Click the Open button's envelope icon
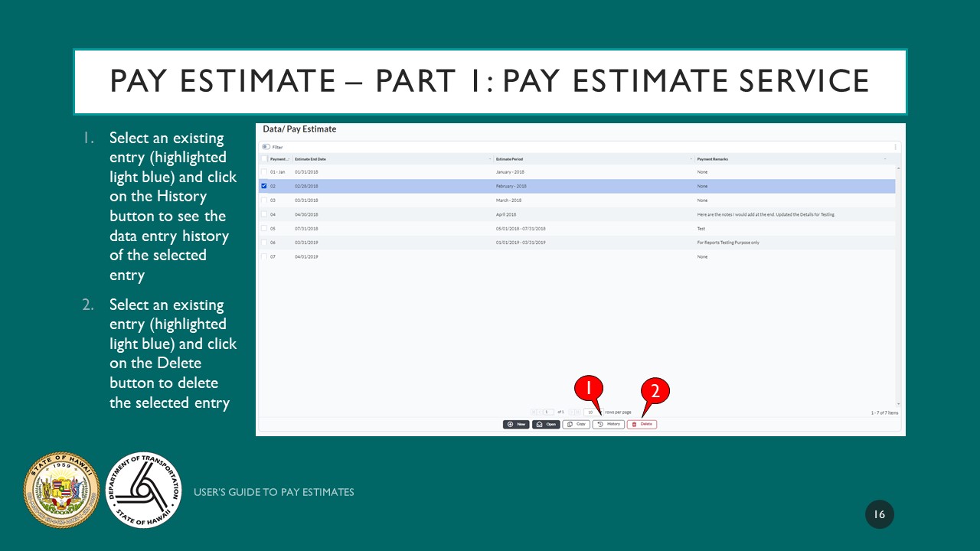The height and width of the screenshot is (551, 980). [x=540, y=424]
